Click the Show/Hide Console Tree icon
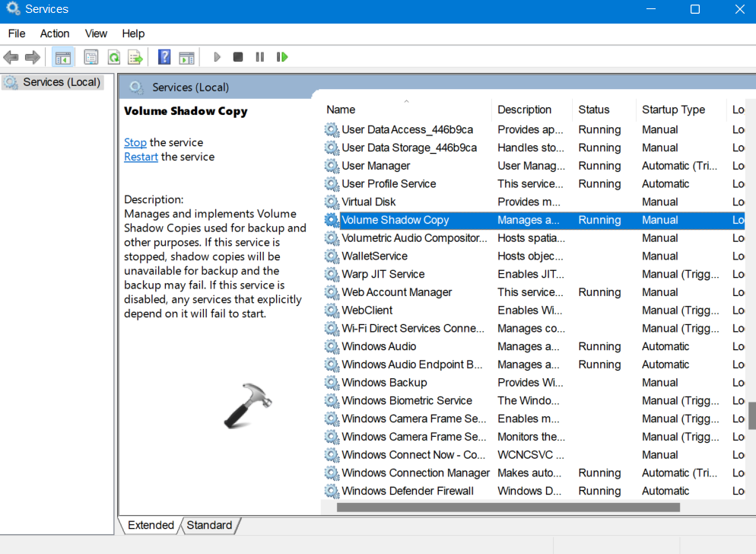The image size is (756, 554). [63, 57]
